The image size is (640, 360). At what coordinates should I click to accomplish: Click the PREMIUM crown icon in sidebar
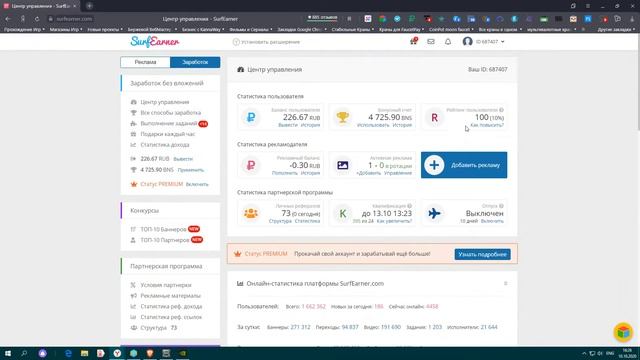click(133, 184)
